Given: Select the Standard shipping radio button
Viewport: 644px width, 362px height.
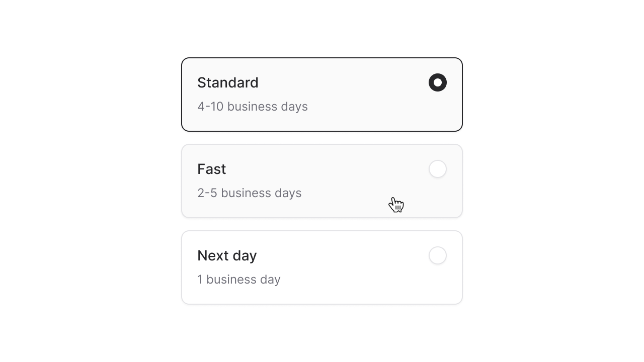Looking at the screenshot, I should point(438,82).
